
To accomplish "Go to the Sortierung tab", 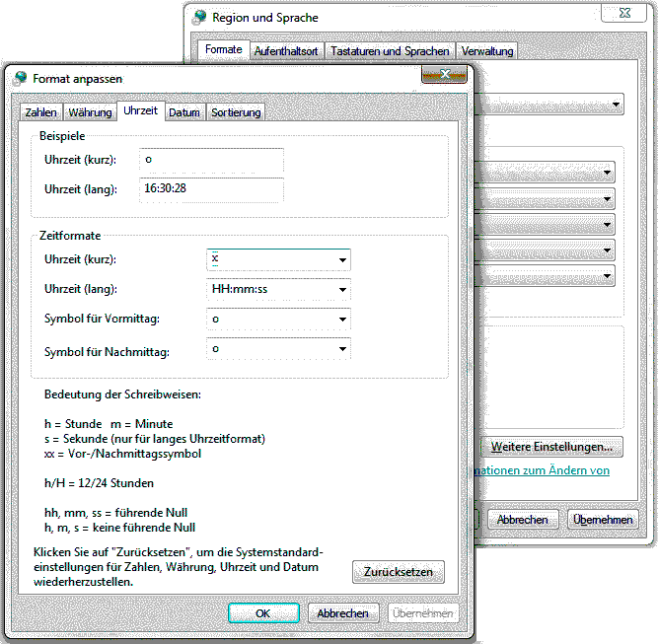I will (x=236, y=112).
